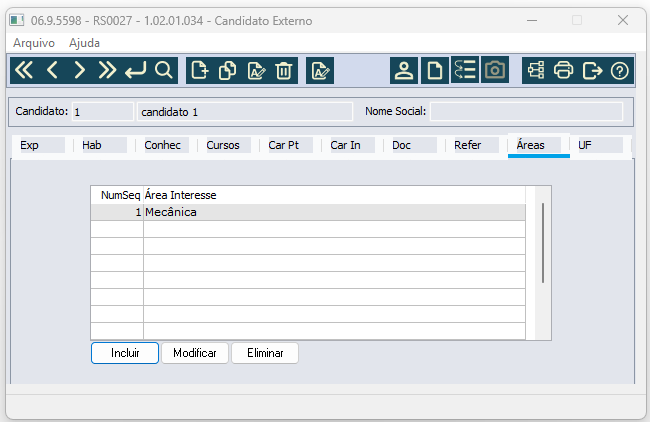Screen dimensions: 650x422
Task: Close the Candidato Externo window
Action: click(x=623, y=20)
